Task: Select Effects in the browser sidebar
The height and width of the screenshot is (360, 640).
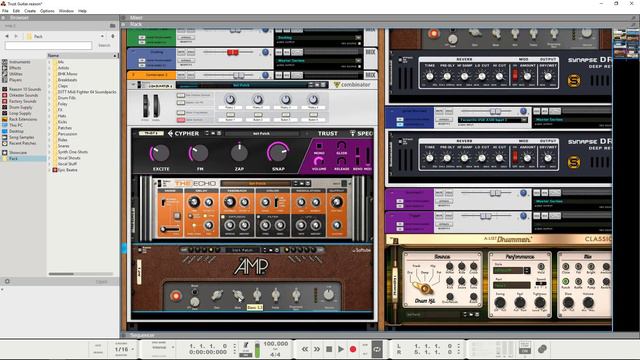Action: [x=15, y=68]
